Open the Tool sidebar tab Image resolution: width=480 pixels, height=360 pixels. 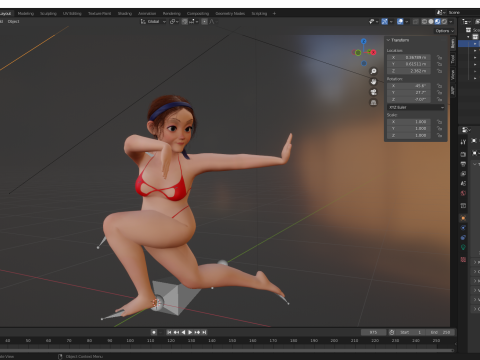(x=453, y=59)
